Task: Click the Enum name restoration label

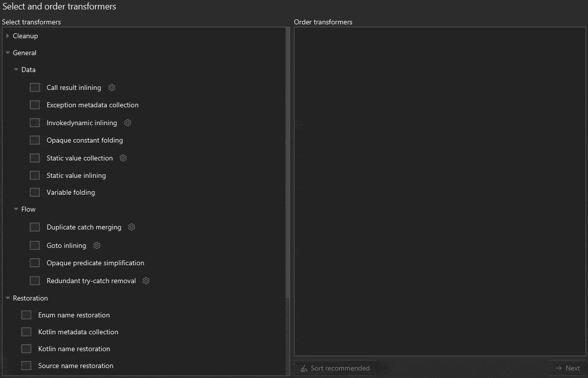Action: click(74, 314)
